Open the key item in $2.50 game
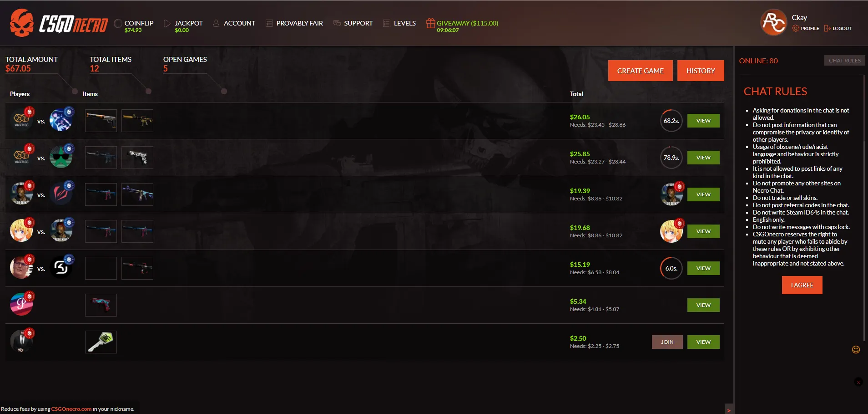This screenshot has width=868, height=414. (101, 342)
